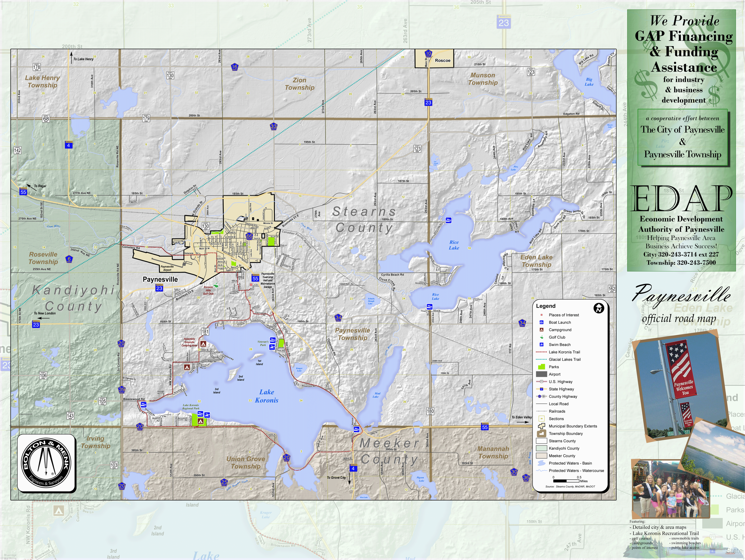The width and height of the screenshot is (745, 560).
Task: Click the 'Eden Lake Township' map label
Action: (x=537, y=261)
